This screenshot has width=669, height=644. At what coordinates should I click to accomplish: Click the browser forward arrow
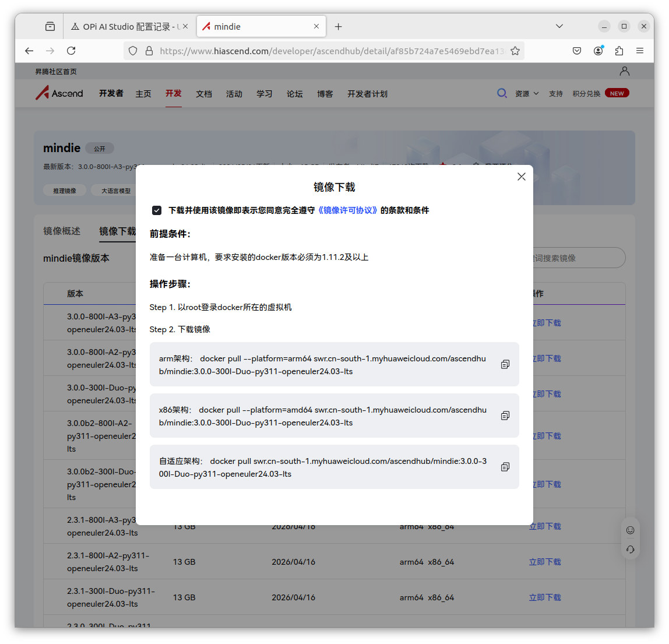pos(50,51)
